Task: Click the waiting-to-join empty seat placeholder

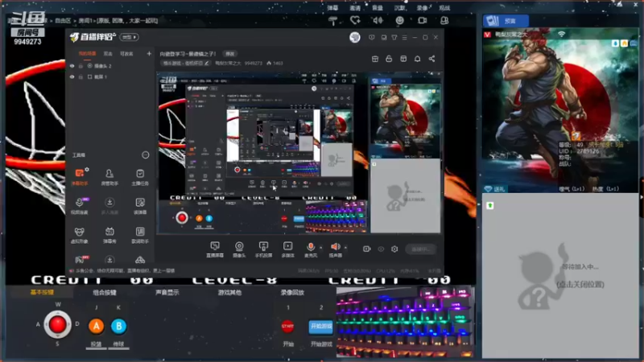Action: 560,276
